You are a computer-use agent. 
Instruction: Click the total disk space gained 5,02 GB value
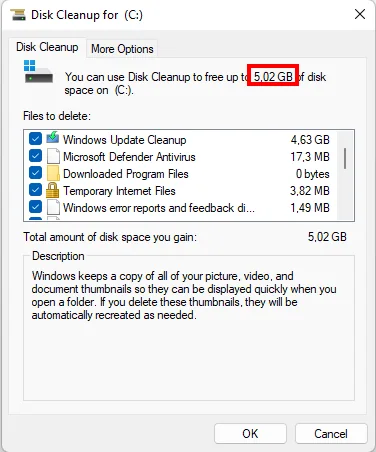coord(327,237)
